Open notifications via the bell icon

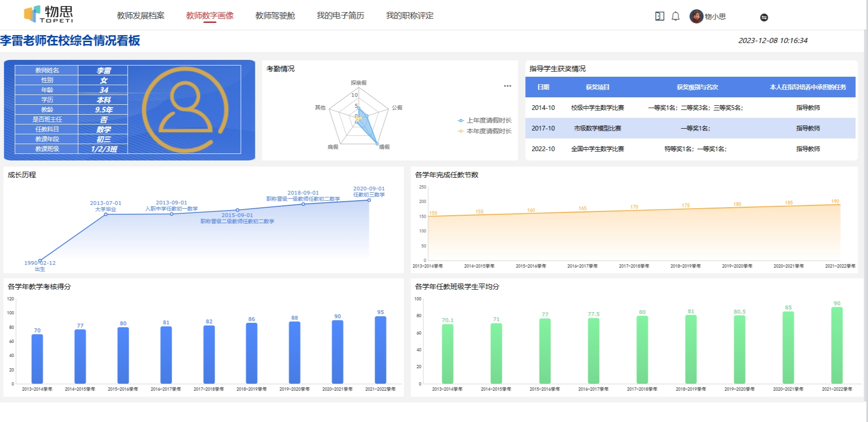point(675,16)
